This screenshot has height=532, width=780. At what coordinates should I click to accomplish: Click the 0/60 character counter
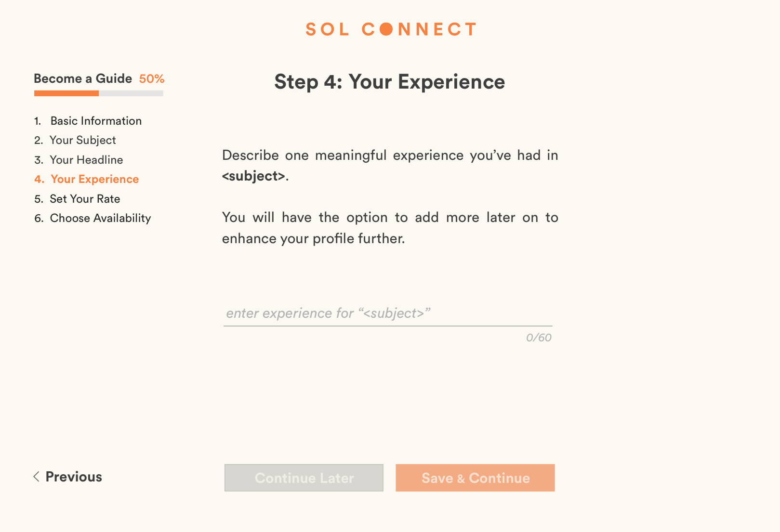[539, 337]
